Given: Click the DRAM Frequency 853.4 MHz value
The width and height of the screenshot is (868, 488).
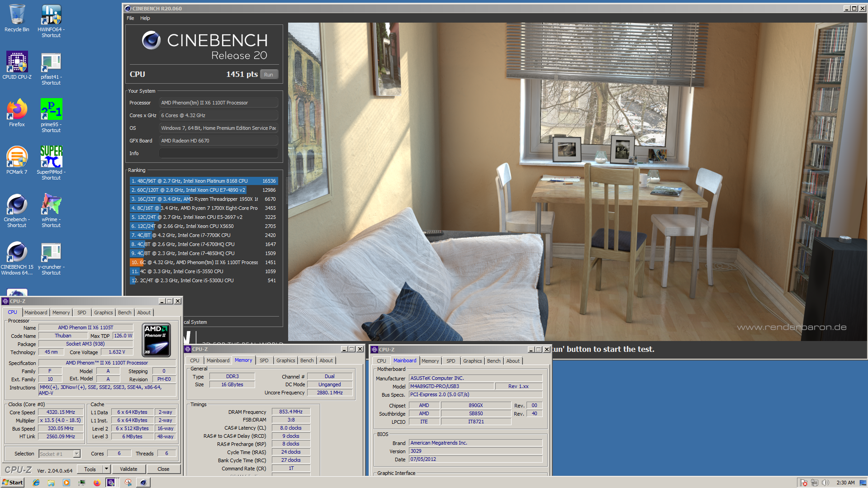Looking at the screenshot, I should (x=291, y=412).
